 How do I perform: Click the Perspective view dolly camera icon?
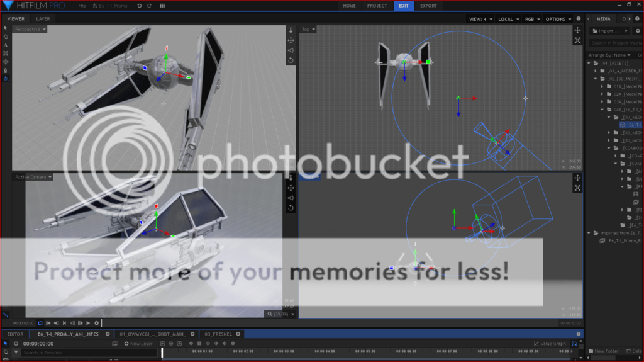(x=291, y=30)
